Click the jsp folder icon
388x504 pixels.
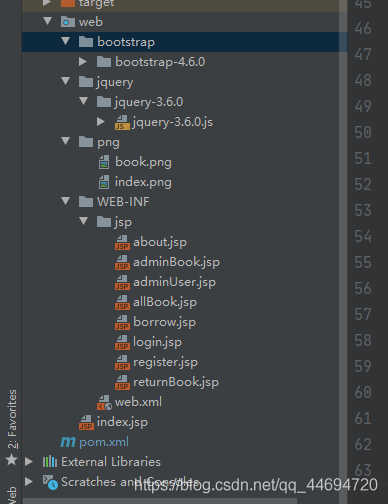pyautogui.click(x=104, y=222)
